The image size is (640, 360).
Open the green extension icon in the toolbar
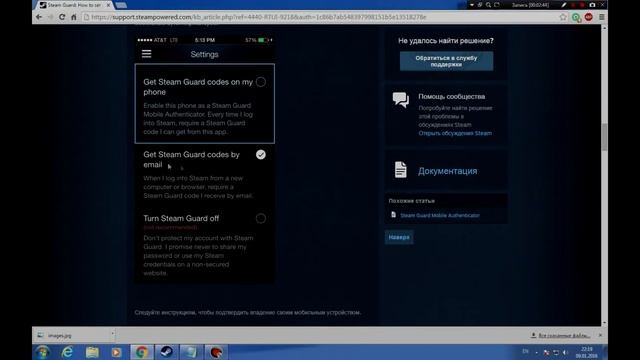(x=576, y=17)
